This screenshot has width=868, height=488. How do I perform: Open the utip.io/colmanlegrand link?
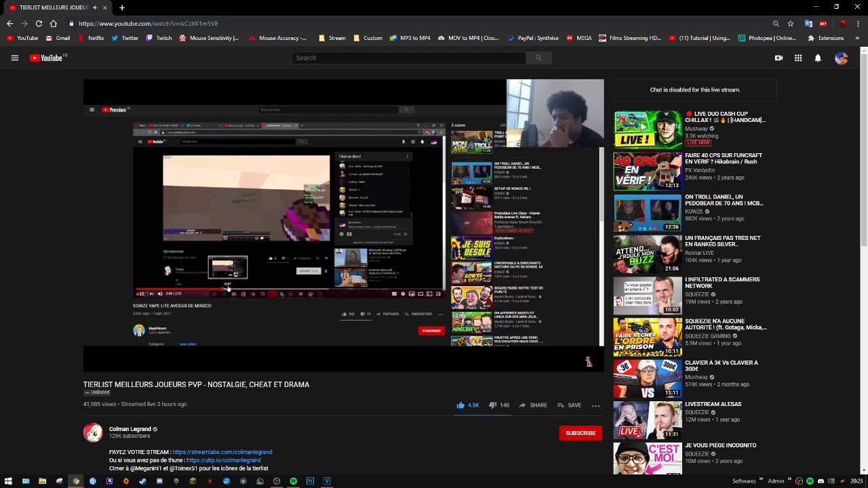click(223, 460)
